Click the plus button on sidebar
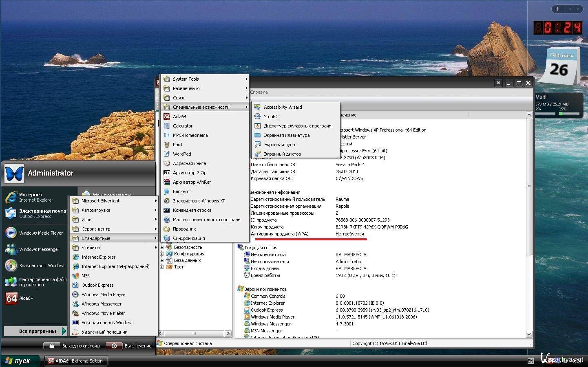 (x=557, y=9)
